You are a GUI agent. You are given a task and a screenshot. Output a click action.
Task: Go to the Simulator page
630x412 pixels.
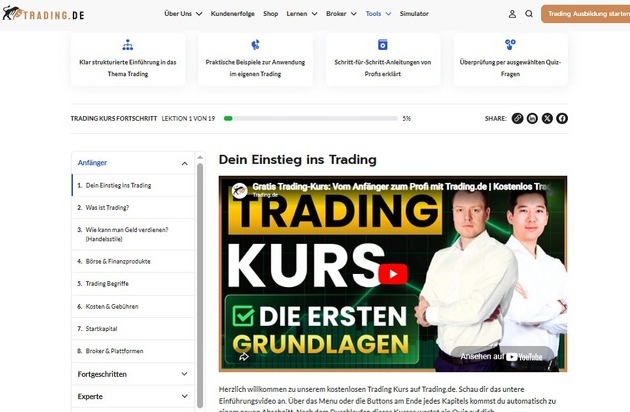click(414, 14)
